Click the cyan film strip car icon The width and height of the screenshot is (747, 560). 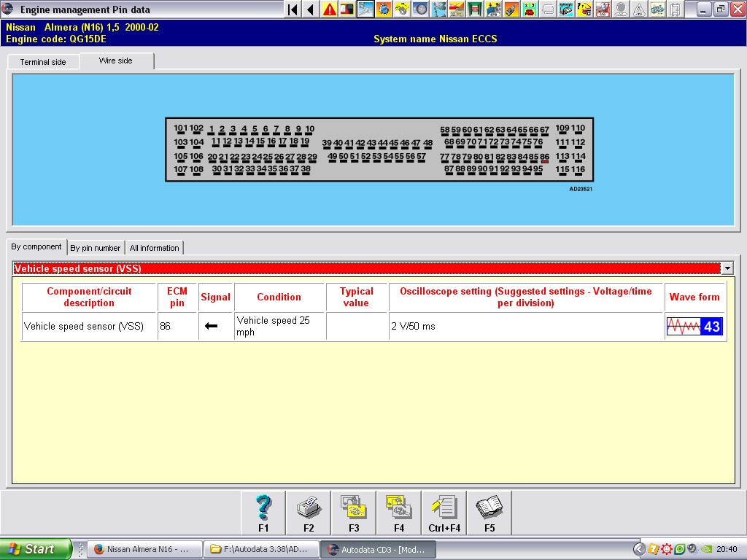(x=566, y=9)
